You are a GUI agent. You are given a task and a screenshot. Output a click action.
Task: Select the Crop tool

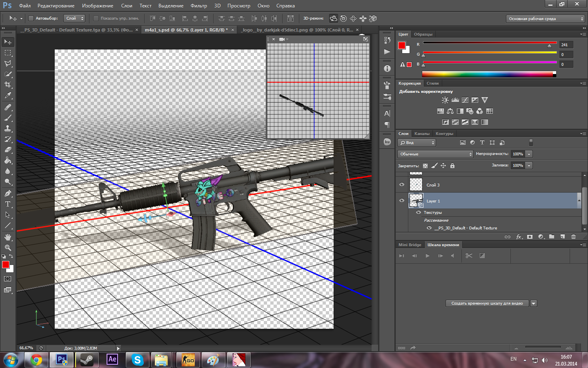click(8, 85)
